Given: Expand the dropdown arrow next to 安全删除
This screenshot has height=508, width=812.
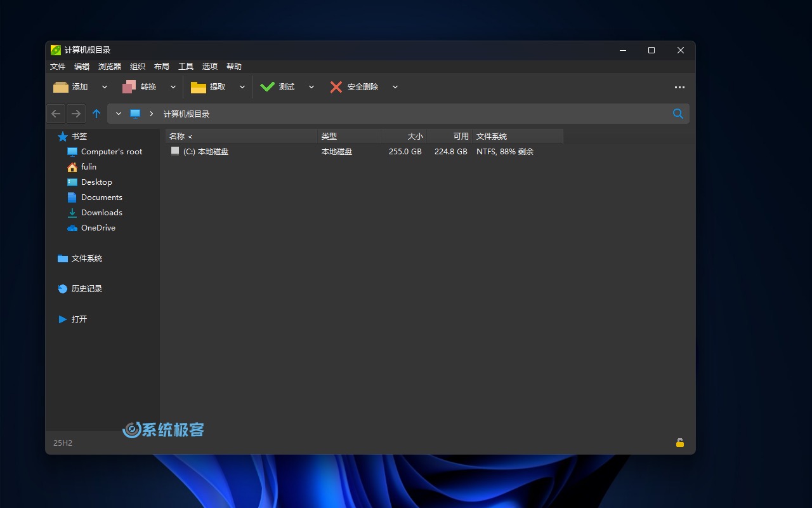Looking at the screenshot, I should [x=395, y=87].
